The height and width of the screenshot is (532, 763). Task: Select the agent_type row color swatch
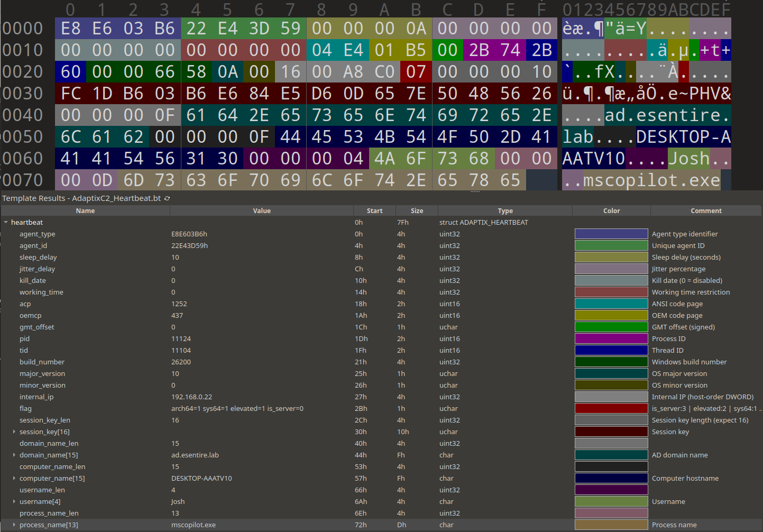(x=611, y=234)
